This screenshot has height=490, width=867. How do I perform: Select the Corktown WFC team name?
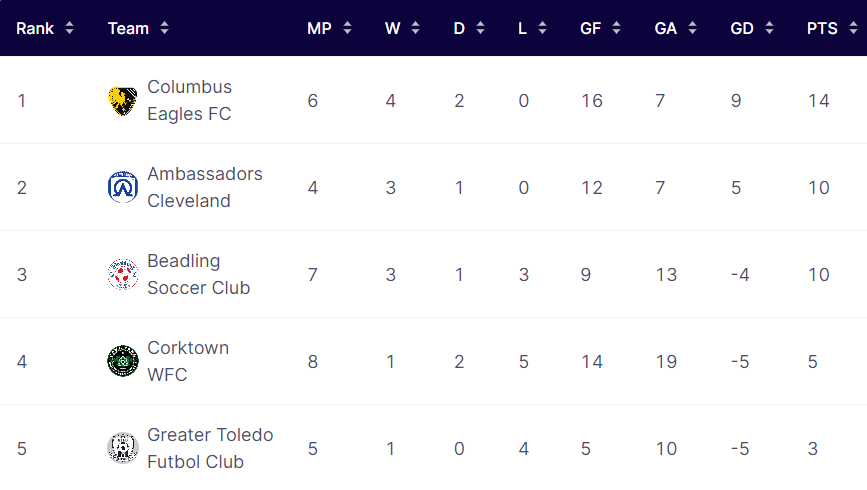click(x=188, y=361)
